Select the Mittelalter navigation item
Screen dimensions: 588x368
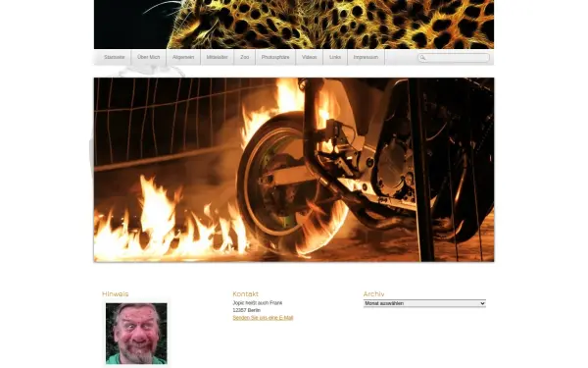(x=218, y=57)
